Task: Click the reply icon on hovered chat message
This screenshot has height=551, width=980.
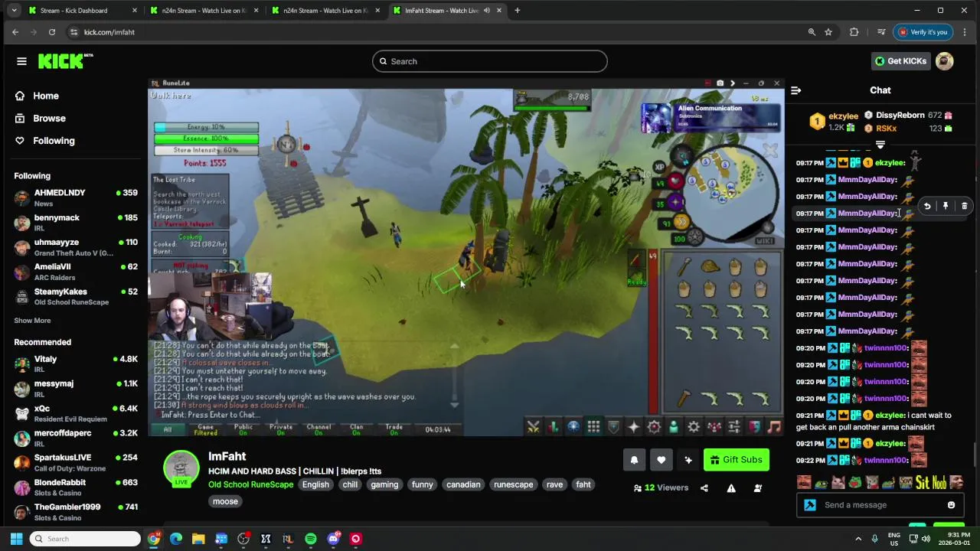Action: pyautogui.click(x=927, y=206)
